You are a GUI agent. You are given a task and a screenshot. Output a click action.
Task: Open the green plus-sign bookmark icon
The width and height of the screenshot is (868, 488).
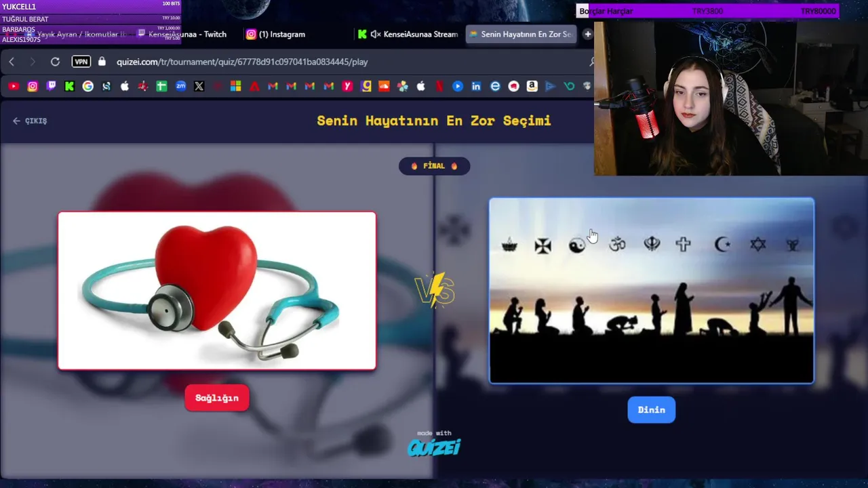tap(161, 86)
